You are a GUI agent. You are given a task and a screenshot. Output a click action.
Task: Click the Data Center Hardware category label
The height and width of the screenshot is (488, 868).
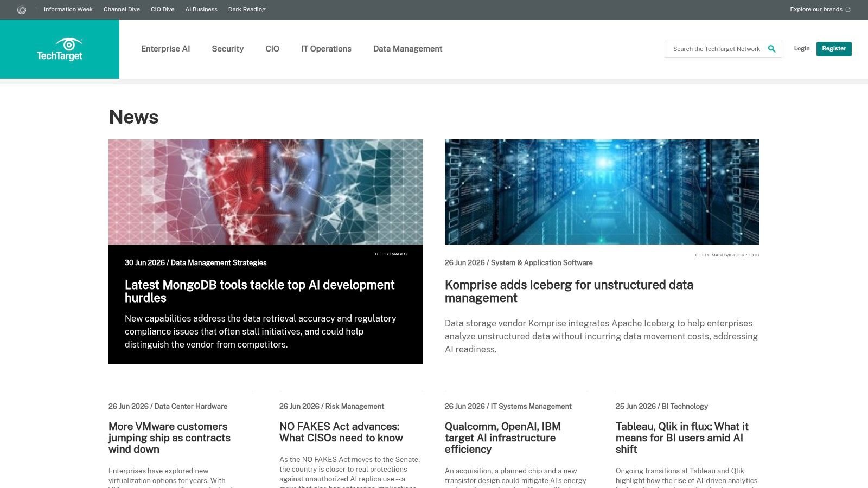(x=191, y=406)
